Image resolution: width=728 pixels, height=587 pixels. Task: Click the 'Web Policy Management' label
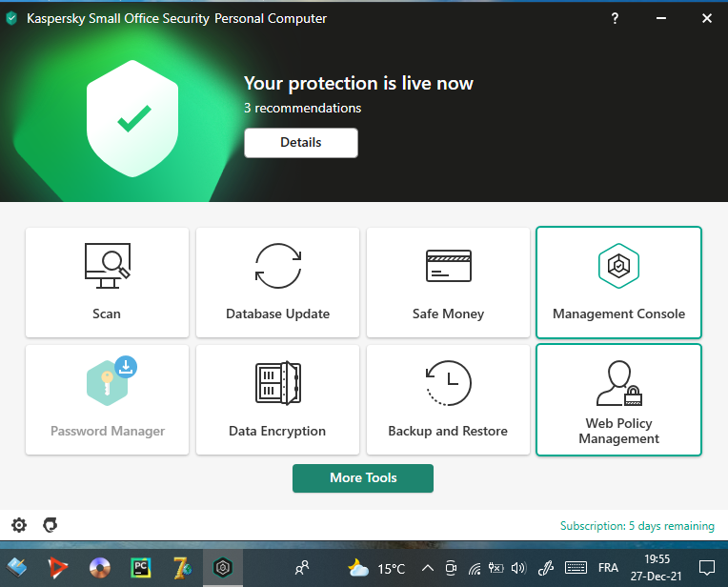click(x=618, y=431)
